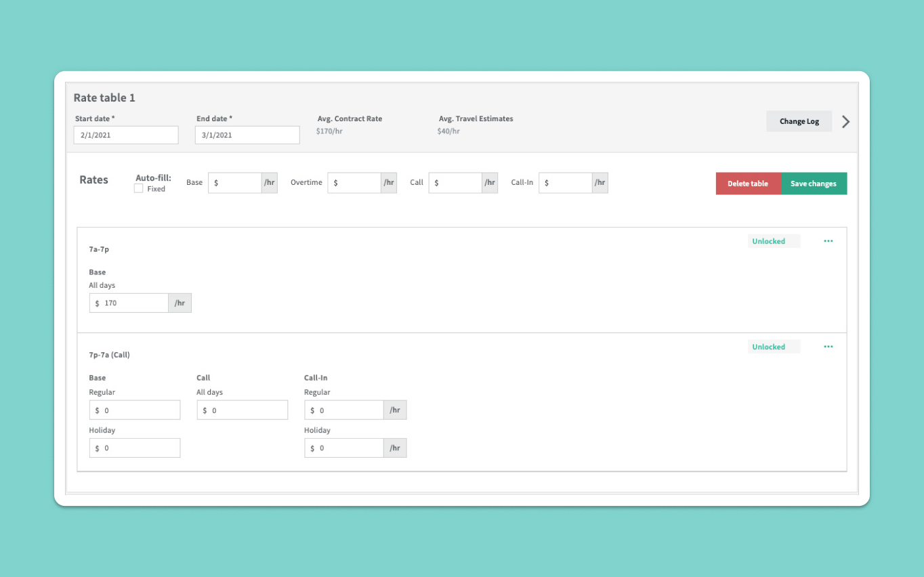This screenshot has height=577, width=924.
Task: Click the Delete table button
Action: [x=748, y=184]
